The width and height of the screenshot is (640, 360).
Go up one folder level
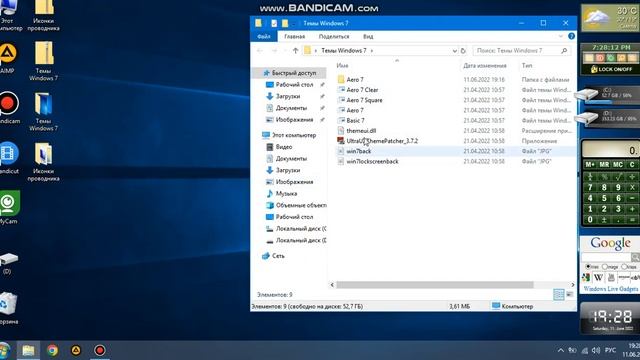[x=296, y=51]
